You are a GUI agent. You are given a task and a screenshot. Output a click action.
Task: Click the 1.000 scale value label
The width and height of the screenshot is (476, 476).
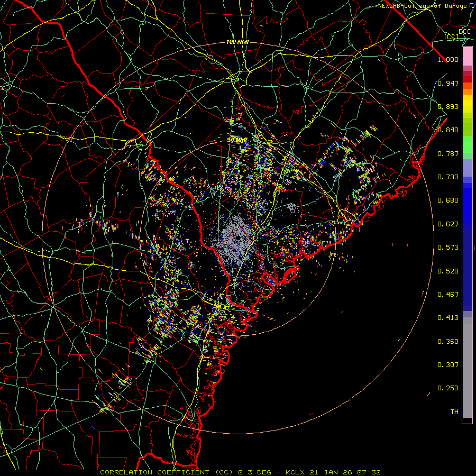click(x=448, y=59)
